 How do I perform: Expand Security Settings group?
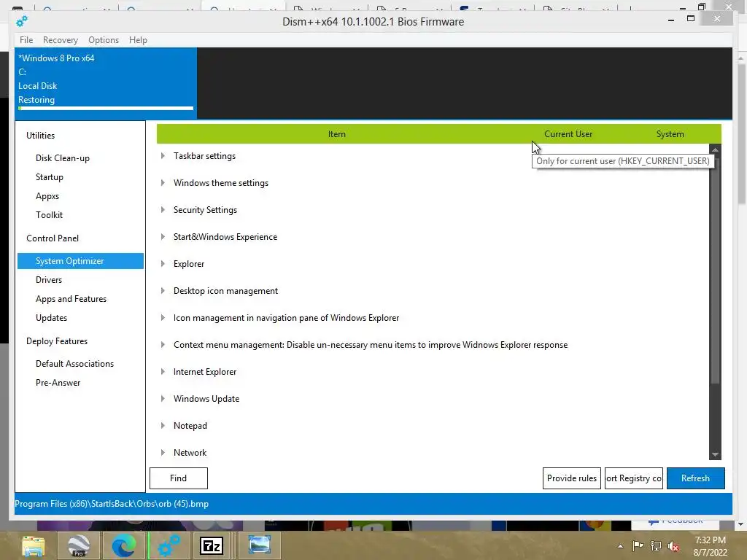[x=163, y=209]
